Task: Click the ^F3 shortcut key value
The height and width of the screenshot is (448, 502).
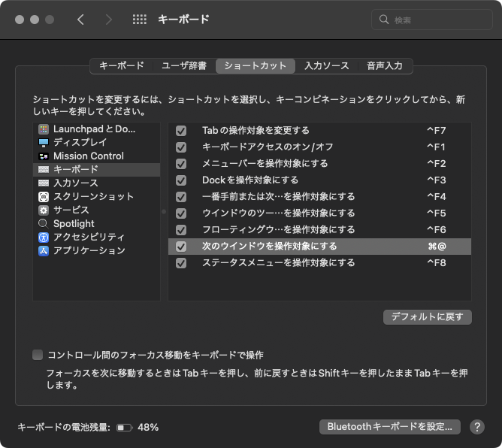Action: [x=437, y=180]
